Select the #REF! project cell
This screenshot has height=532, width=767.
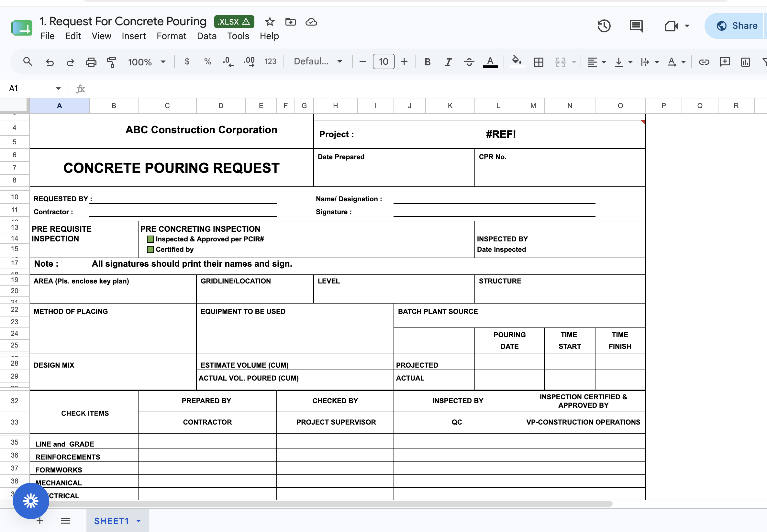(x=501, y=134)
